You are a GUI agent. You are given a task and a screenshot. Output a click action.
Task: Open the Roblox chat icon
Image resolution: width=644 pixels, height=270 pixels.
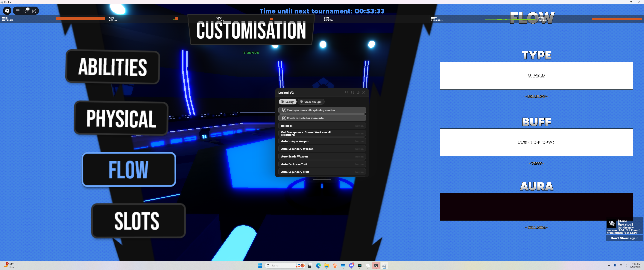26,10
